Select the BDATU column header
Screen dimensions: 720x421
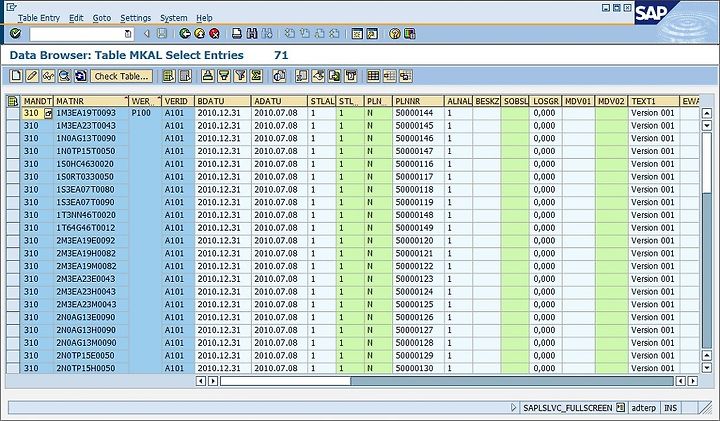[x=223, y=101]
